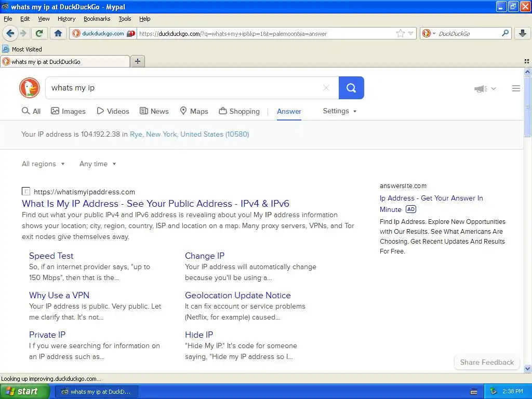Open the search engine selector dropdown
Image resolution: width=532 pixels, height=399 pixels.
tap(429, 33)
